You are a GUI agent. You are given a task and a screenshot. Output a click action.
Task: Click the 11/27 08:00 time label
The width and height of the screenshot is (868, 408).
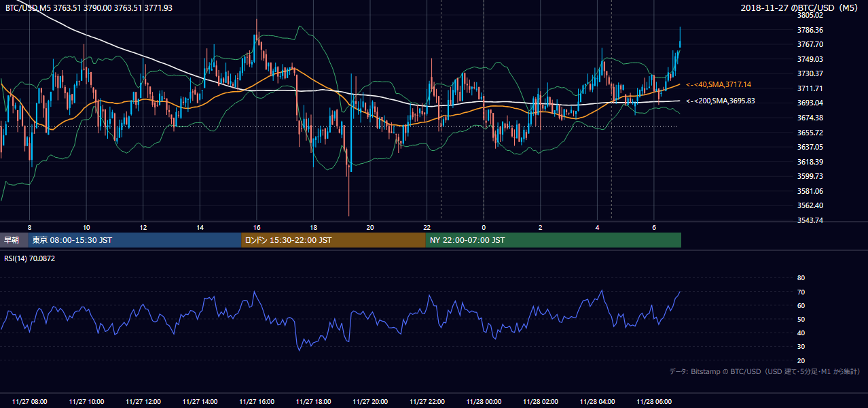30,402
